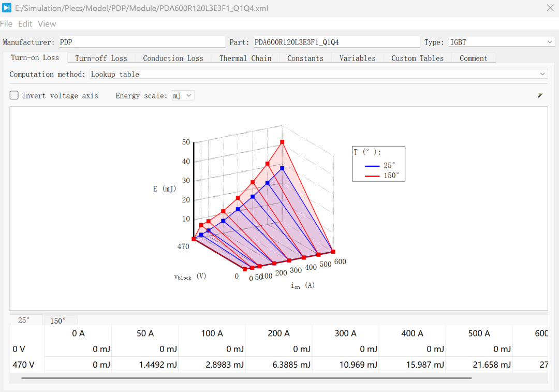The width and height of the screenshot is (559, 392).
Task: Click the wand edit icon above the plot
Action: pyautogui.click(x=540, y=95)
